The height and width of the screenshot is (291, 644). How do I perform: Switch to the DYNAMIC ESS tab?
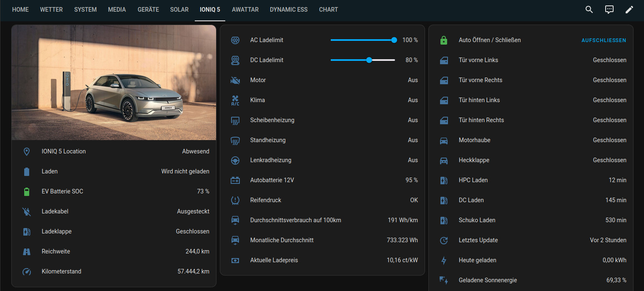click(289, 10)
